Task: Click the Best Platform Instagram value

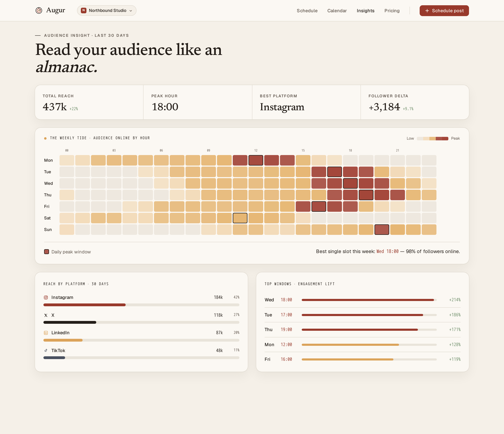Action: point(282,107)
